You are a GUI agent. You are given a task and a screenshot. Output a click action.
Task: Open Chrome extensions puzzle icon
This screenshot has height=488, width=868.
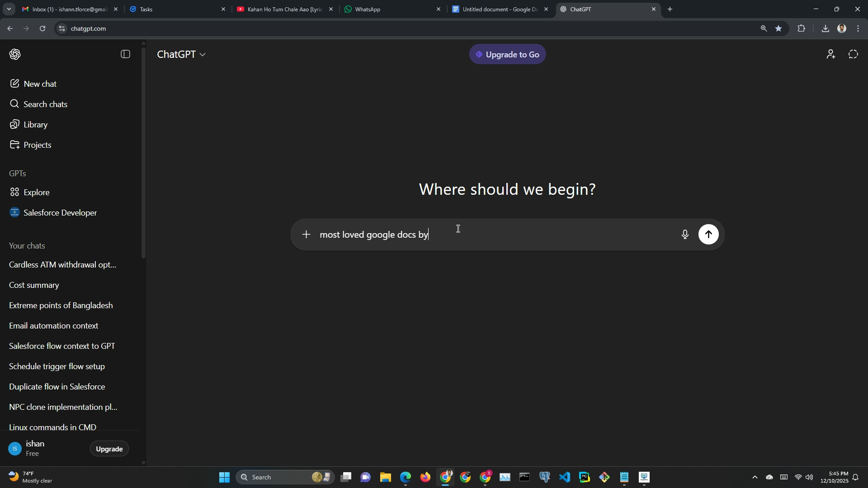tap(801, 28)
